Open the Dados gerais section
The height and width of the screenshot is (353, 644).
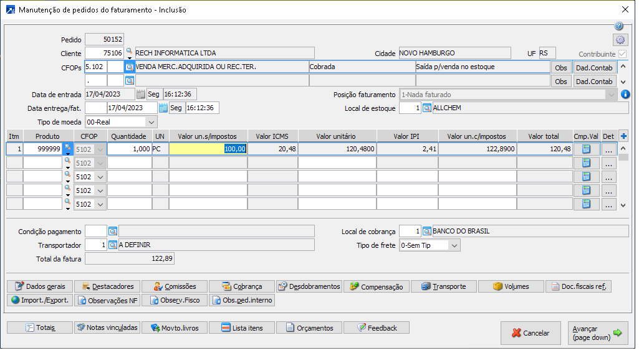click(x=40, y=286)
